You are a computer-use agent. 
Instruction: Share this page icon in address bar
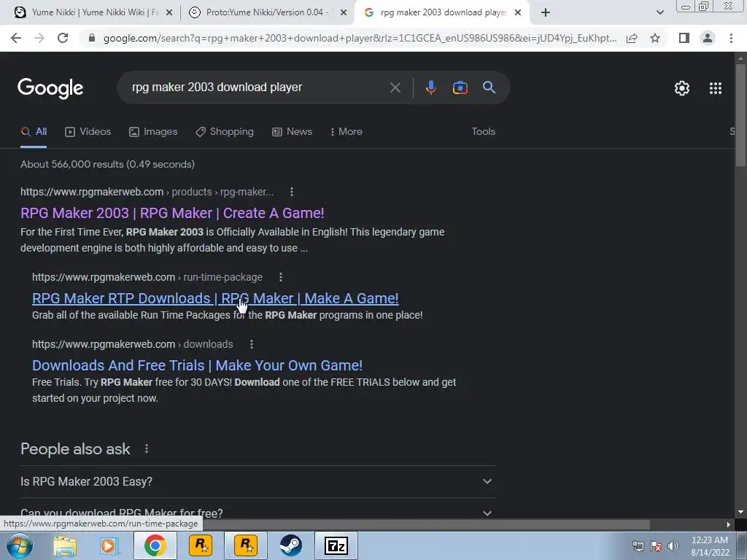[x=632, y=38]
